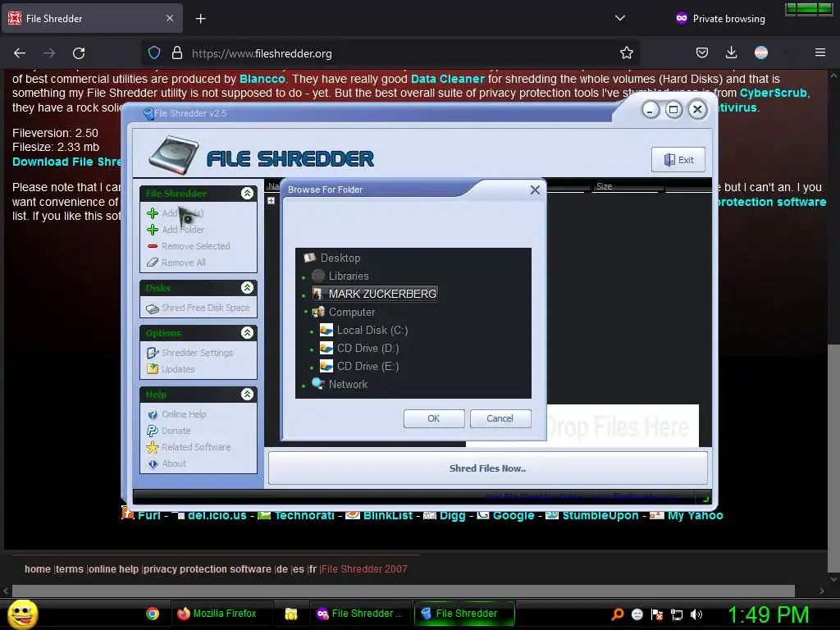Click the My Yahoo bookmark link

click(696, 515)
